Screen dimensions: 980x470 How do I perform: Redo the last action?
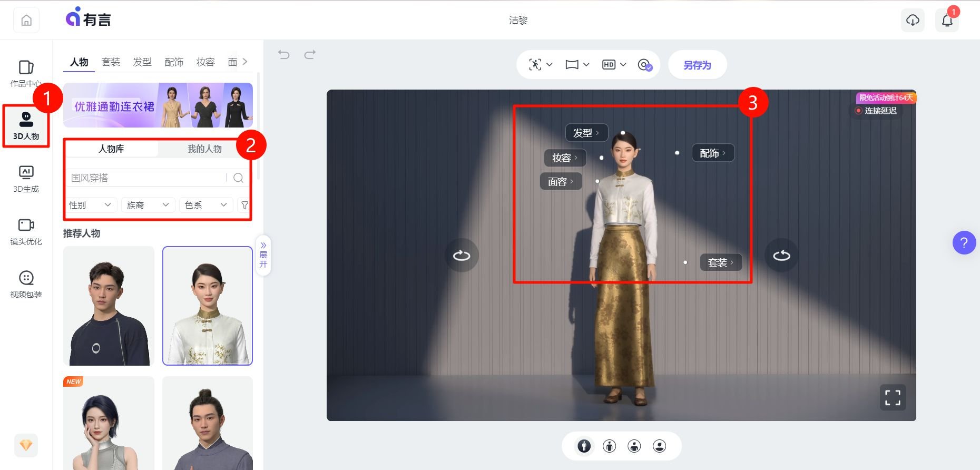(310, 54)
